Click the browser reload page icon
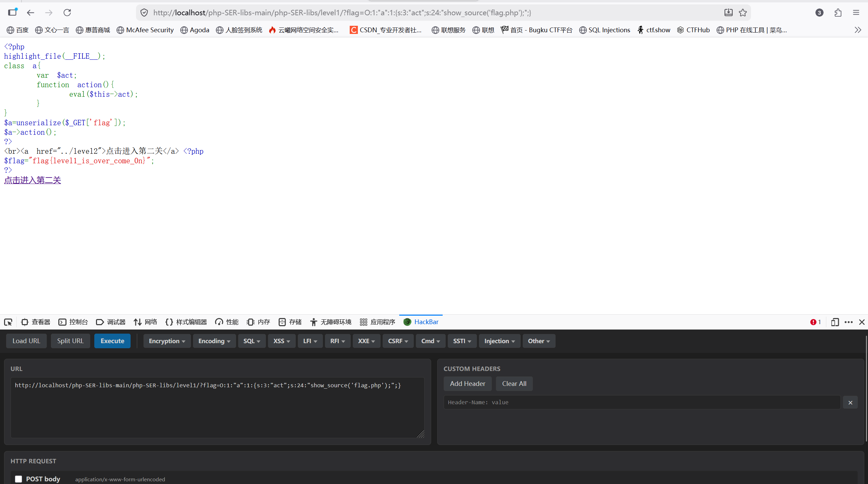Screen dimensions: 868x484 67,13
